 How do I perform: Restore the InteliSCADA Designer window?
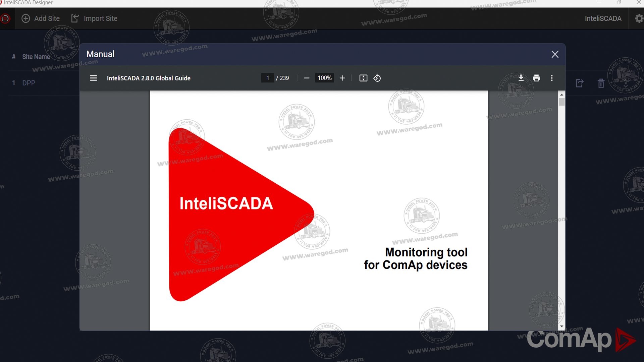(619, 2)
